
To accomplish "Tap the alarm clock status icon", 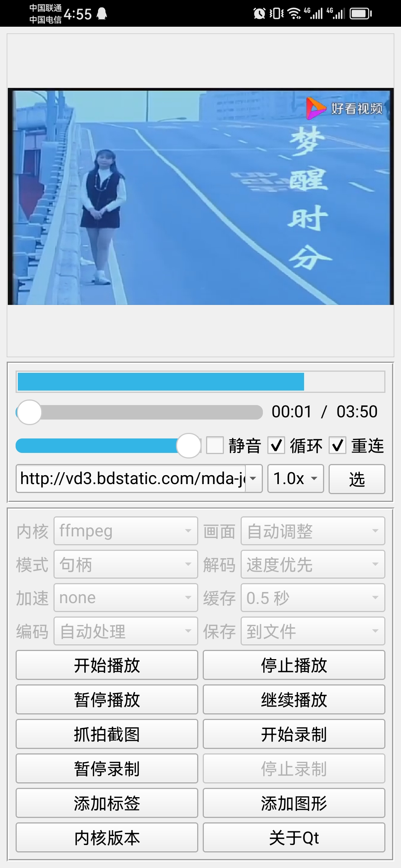I will (259, 14).
